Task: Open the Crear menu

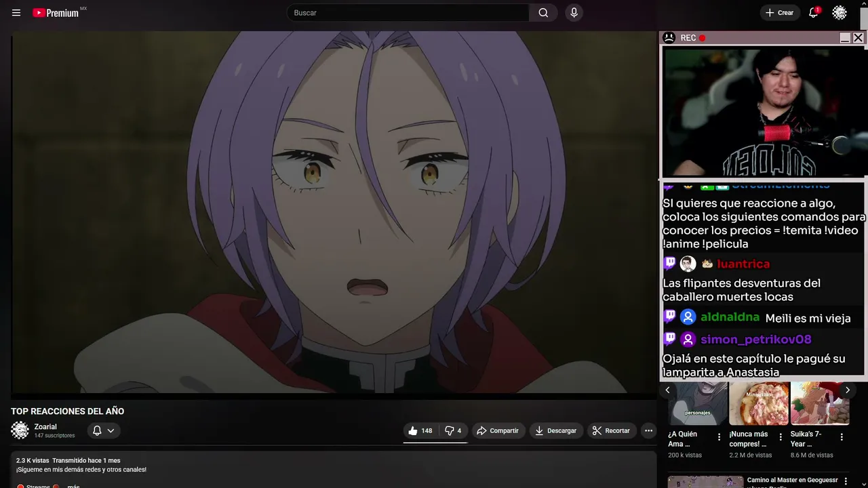Action: pyautogui.click(x=779, y=13)
